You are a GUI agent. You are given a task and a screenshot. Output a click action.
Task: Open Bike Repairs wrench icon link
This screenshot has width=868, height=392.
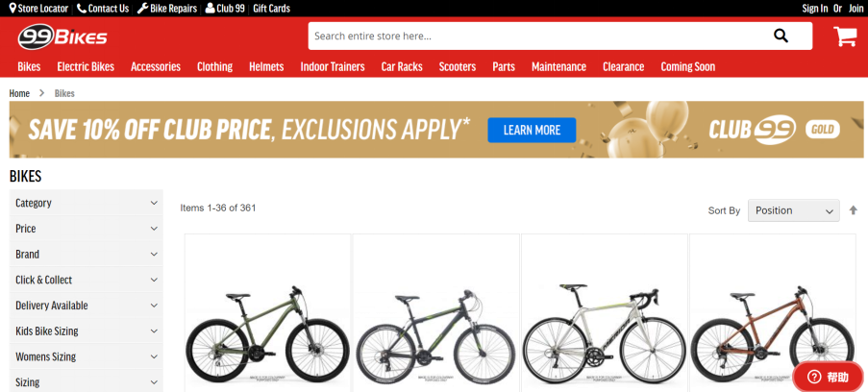[x=167, y=9]
